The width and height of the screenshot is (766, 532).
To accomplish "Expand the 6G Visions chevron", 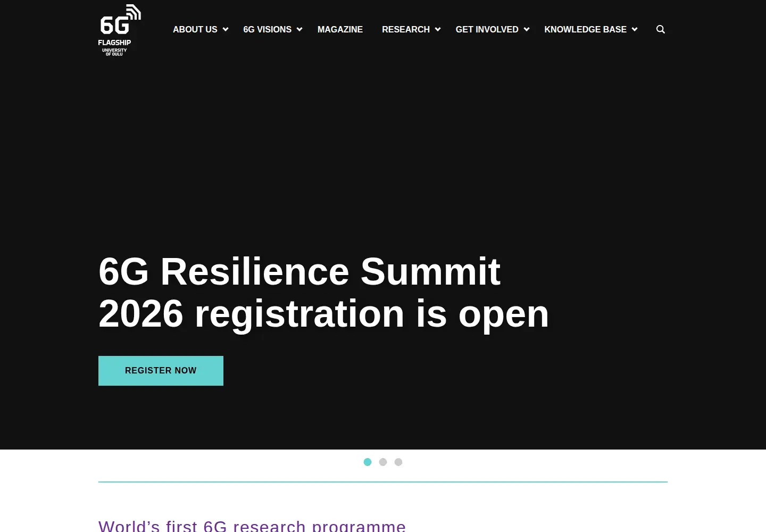I will click(299, 29).
